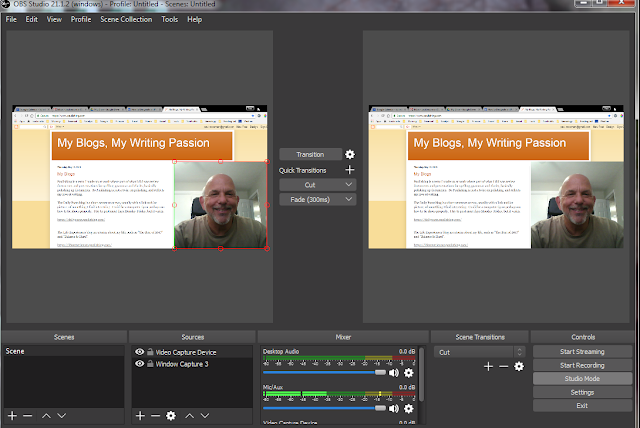Expand Cut quick transition dropdown arrow
Image resolution: width=640 pixels, height=428 pixels.
349,184
